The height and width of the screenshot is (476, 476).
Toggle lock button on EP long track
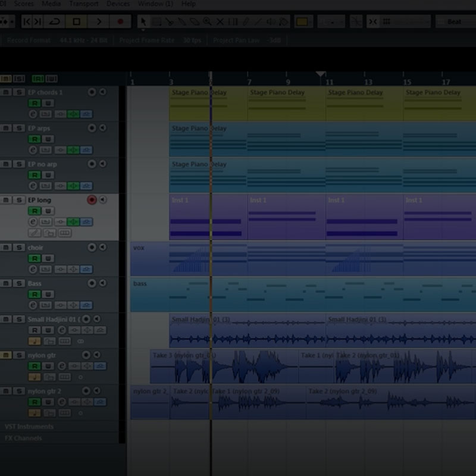[x=49, y=233]
